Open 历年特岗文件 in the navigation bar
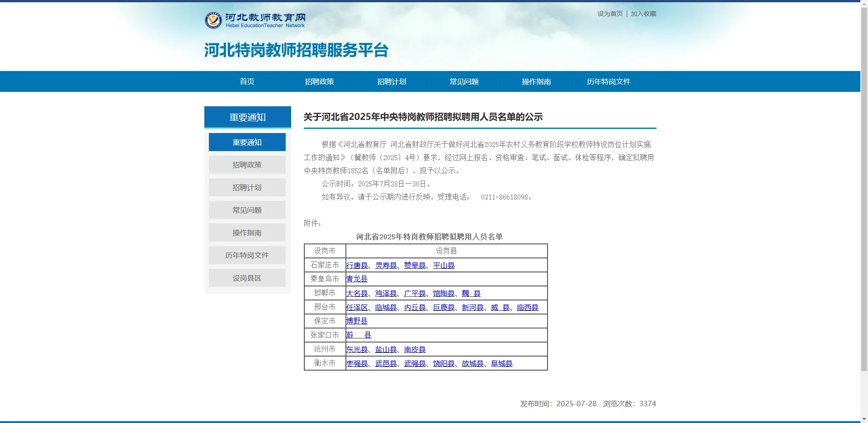The width and height of the screenshot is (868, 423). 609,81
